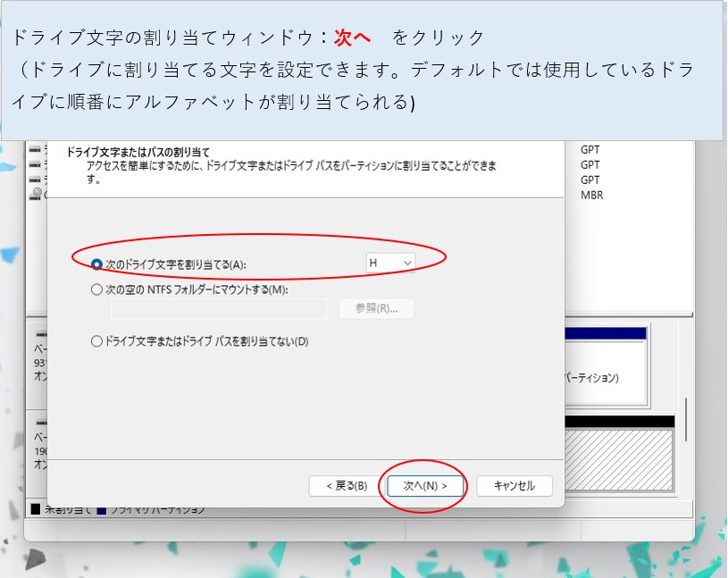Screen dimensions: 728x578
Task: Click the black 未割り当て legend swatch
Action: click(36, 509)
